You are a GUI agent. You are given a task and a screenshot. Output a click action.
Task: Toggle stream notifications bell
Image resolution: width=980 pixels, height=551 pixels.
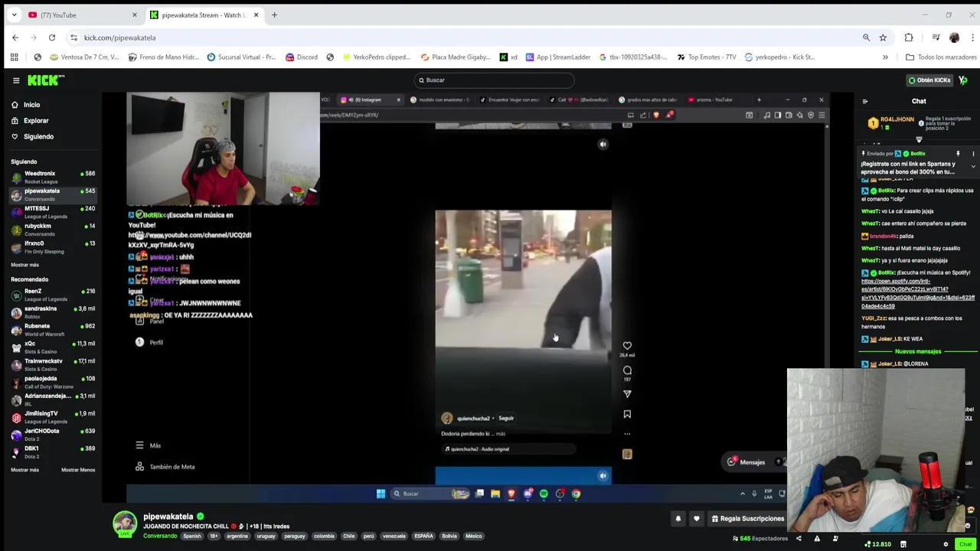(x=678, y=519)
